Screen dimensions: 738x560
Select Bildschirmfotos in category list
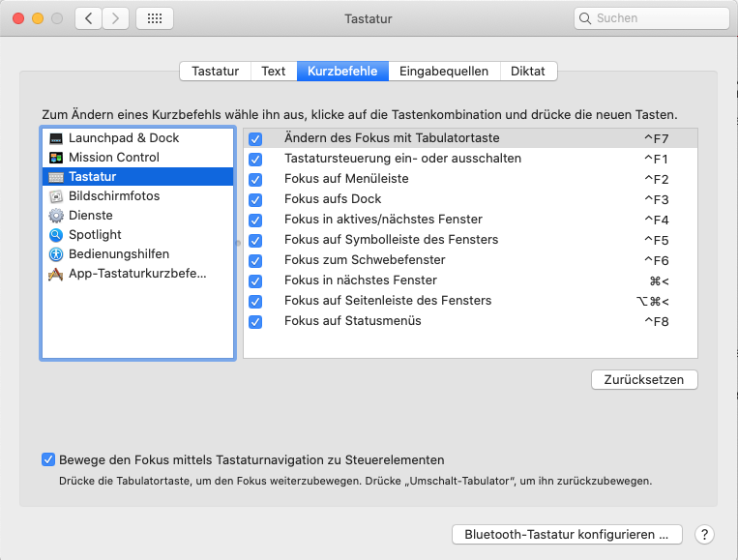pyautogui.click(x=138, y=195)
